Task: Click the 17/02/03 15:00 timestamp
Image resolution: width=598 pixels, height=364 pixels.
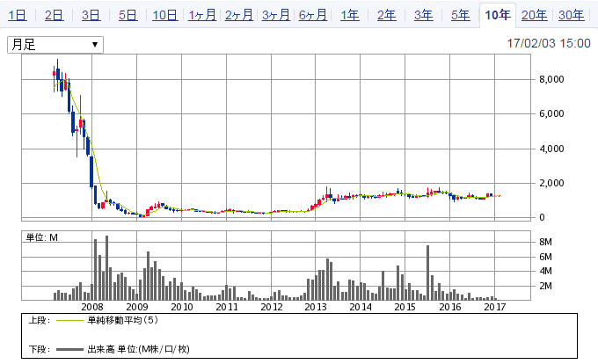Action: tap(549, 43)
